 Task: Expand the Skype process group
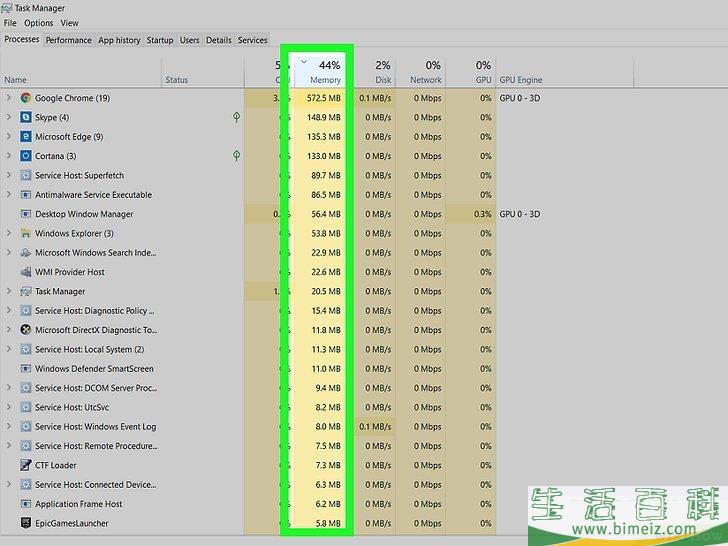point(9,117)
